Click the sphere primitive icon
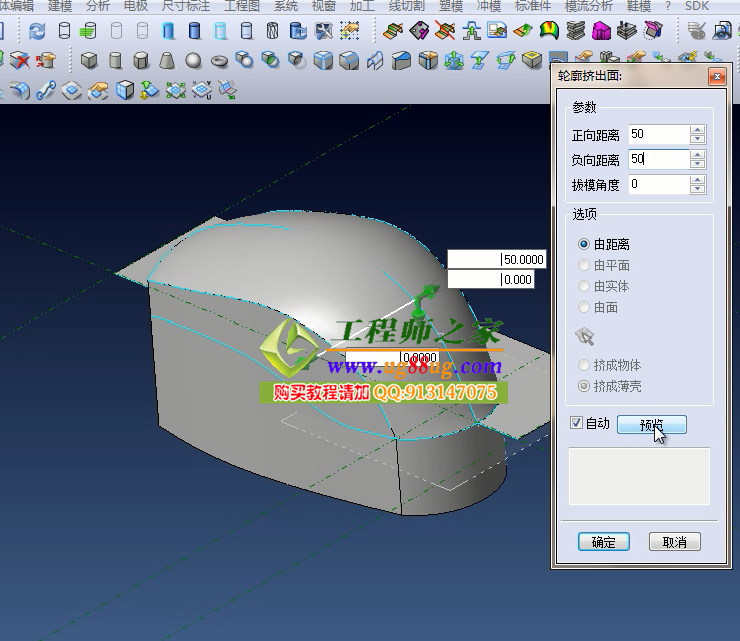Screen dimensions: 740x641 tap(193, 61)
